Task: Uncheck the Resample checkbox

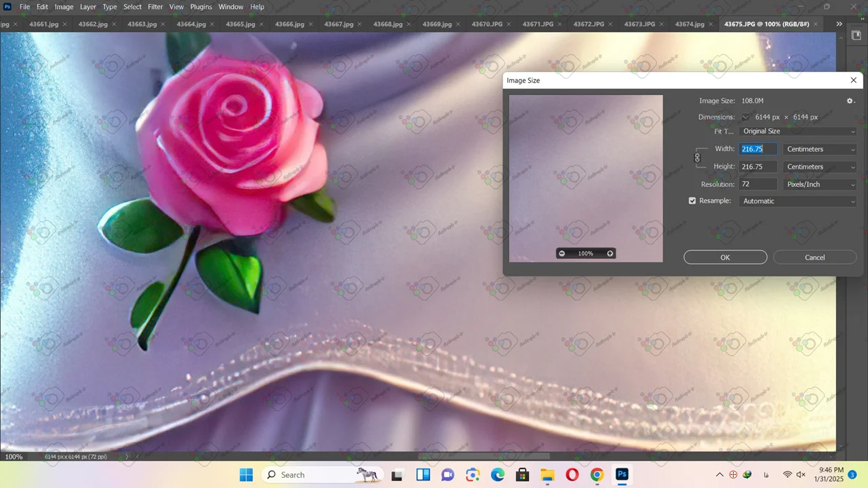Action: tap(692, 201)
